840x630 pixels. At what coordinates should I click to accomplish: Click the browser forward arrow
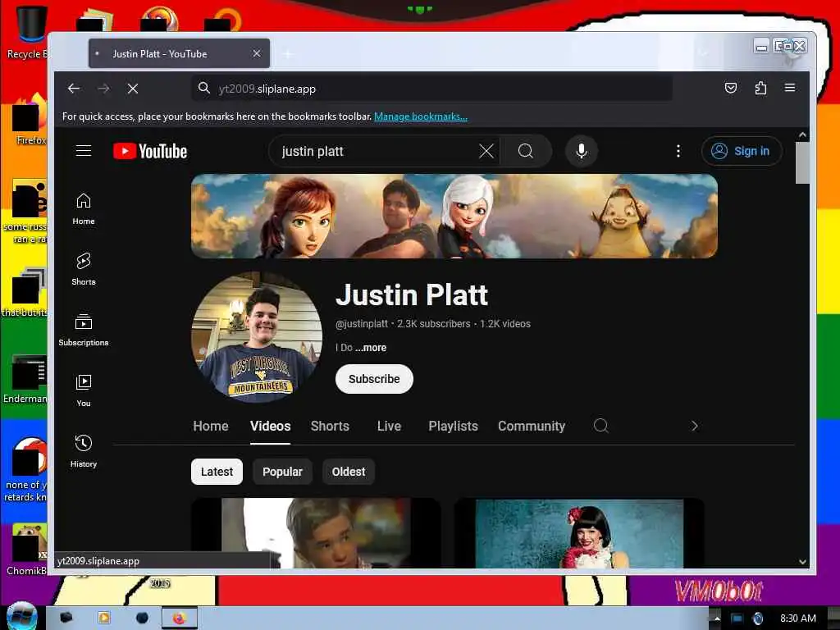103,89
